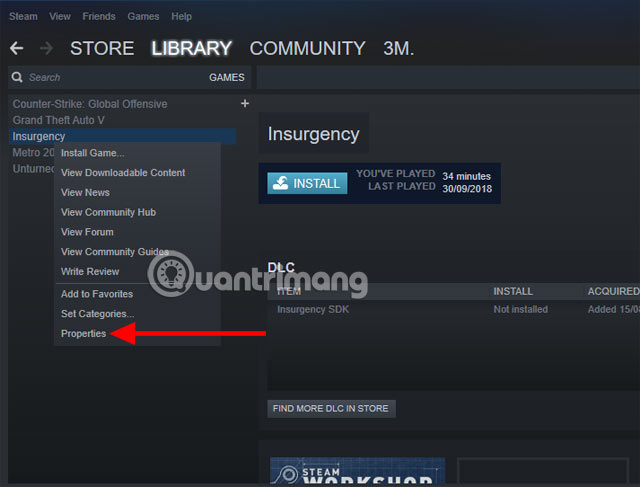Open the Games menu

pyautogui.click(x=143, y=16)
